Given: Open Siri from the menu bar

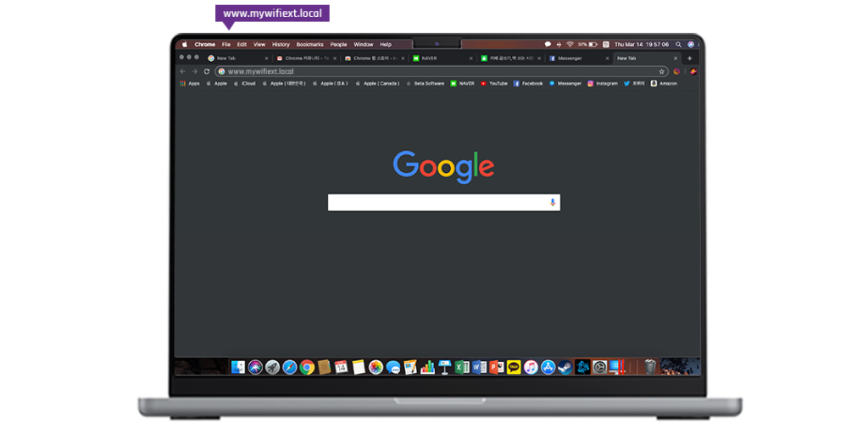Looking at the screenshot, I should (x=691, y=44).
